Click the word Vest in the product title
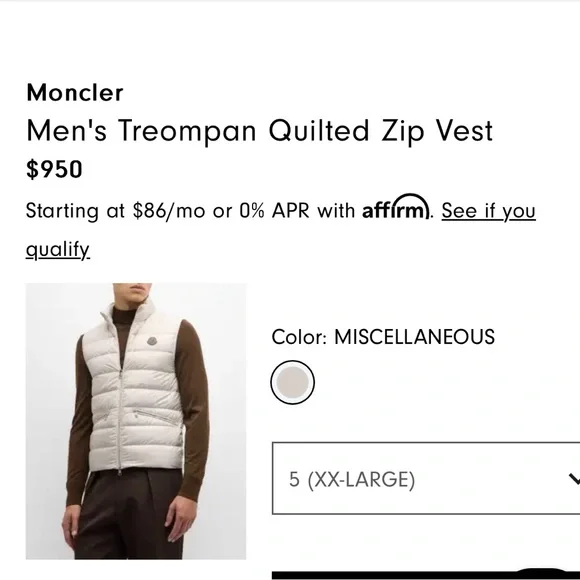 [x=464, y=131]
